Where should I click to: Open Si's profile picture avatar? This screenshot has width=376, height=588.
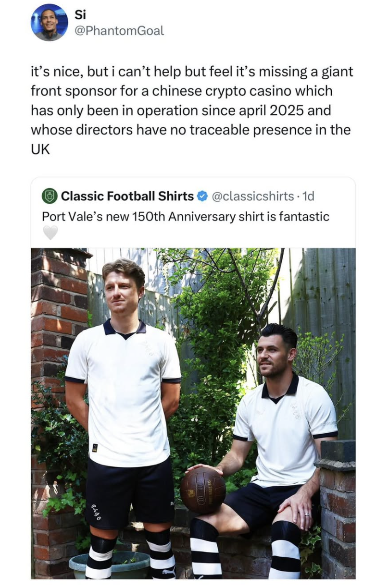(x=50, y=22)
